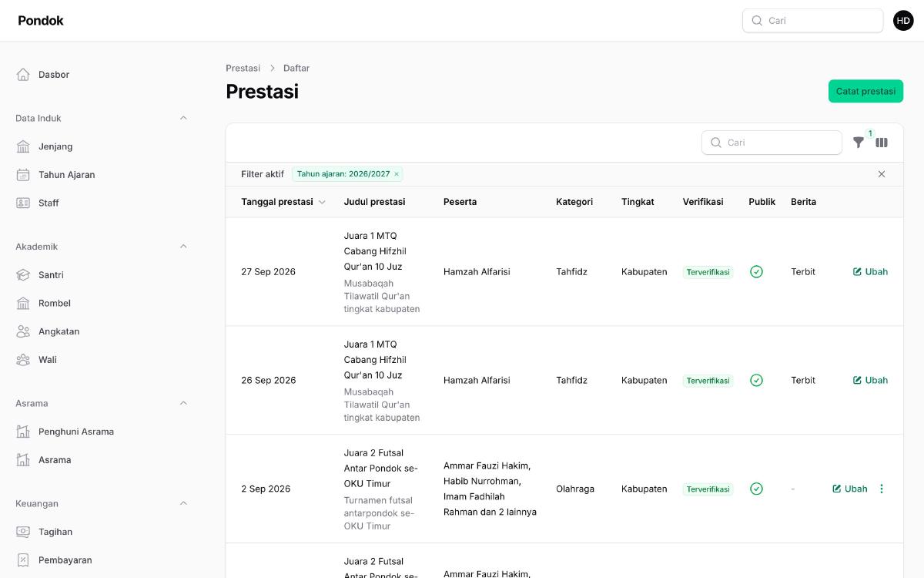Click the Staff ID card icon

pyautogui.click(x=23, y=203)
